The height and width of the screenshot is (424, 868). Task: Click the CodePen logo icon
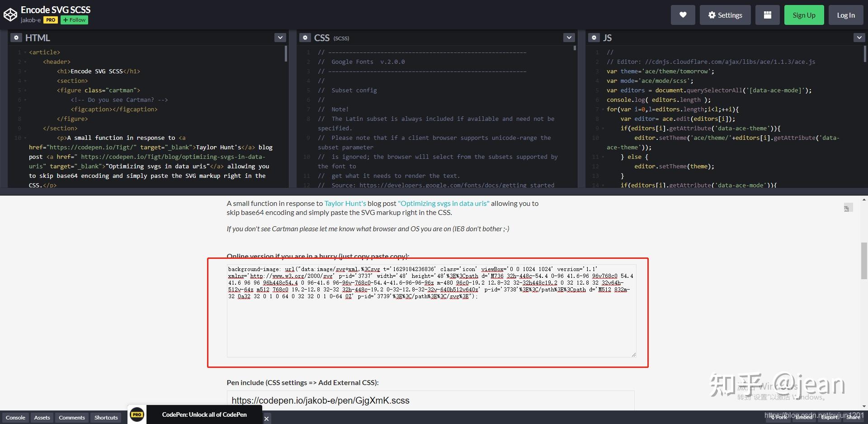click(x=10, y=13)
